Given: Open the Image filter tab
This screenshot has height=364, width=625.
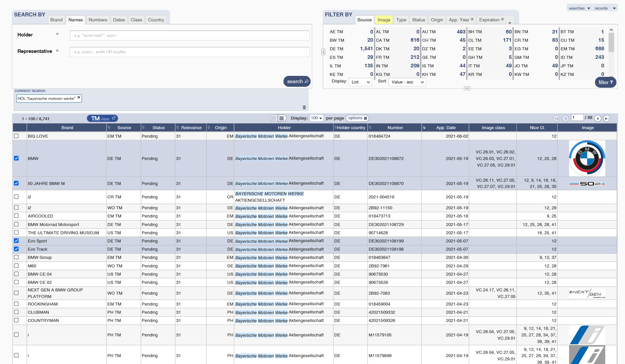Looking at the screenshot, I should click(x=384, y=20).
